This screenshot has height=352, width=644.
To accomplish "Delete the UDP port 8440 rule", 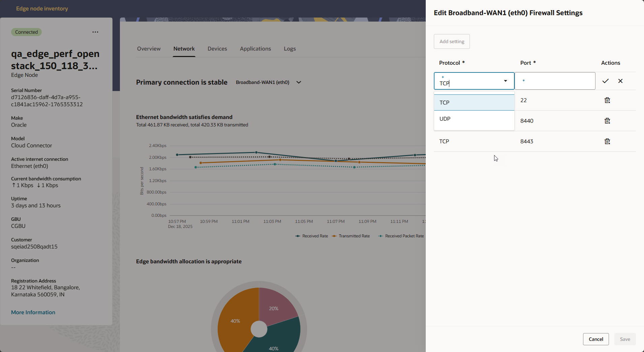I will [x=607, y=121].
